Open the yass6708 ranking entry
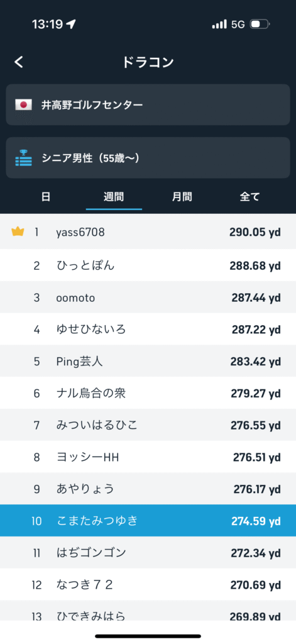 [x=148, y=233]
